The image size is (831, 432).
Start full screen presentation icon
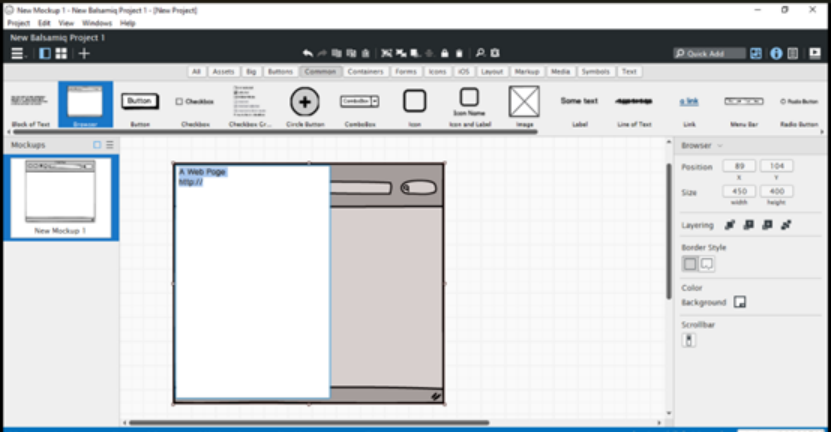tap(815, 54)
